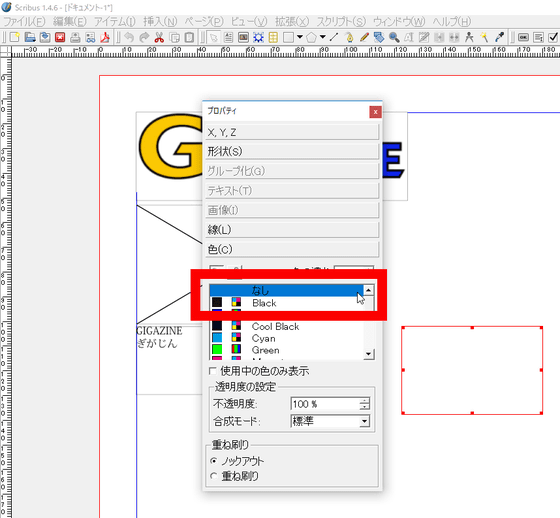Click the Cut scissors icon
This screenshot has height=518, width=560.
click(x=159, y=37)
